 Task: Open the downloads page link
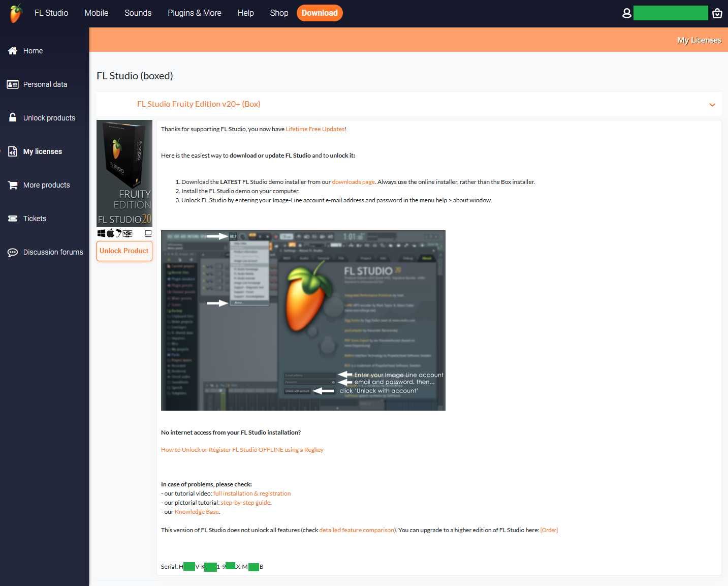[x=353, y=182]
